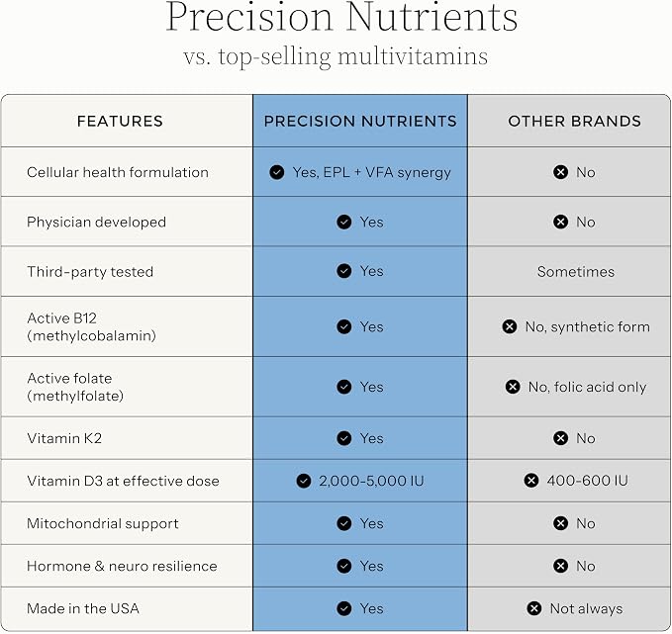This screenshot has width=672, height=634.
Task: Click X icon in Cellular health formulation row
Action: point(560,172)
